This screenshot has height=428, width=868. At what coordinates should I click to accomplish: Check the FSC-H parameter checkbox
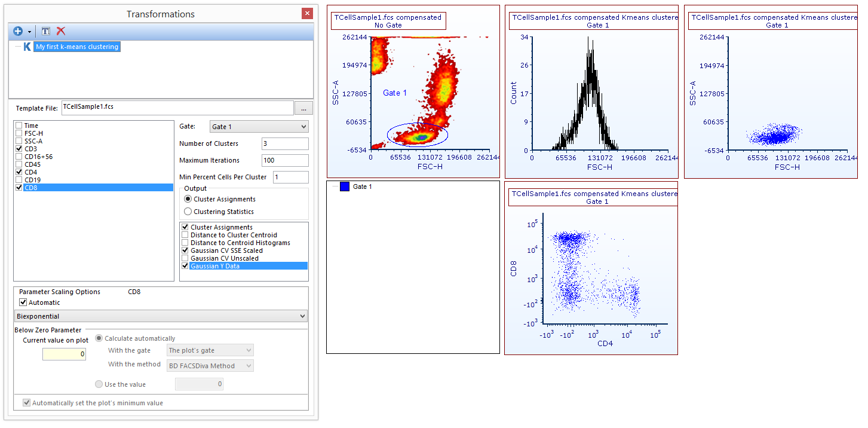coord(19,133)
